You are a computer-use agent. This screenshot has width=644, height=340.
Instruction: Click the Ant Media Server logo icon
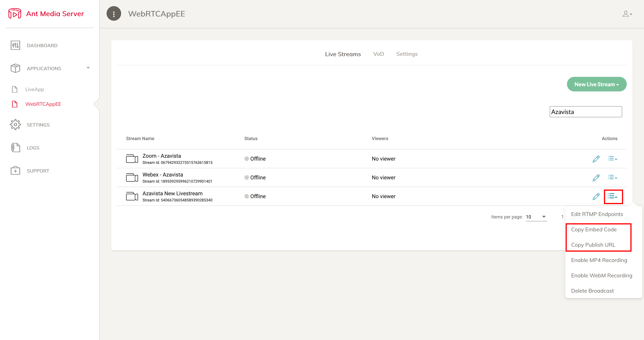(x=15, y=13)
